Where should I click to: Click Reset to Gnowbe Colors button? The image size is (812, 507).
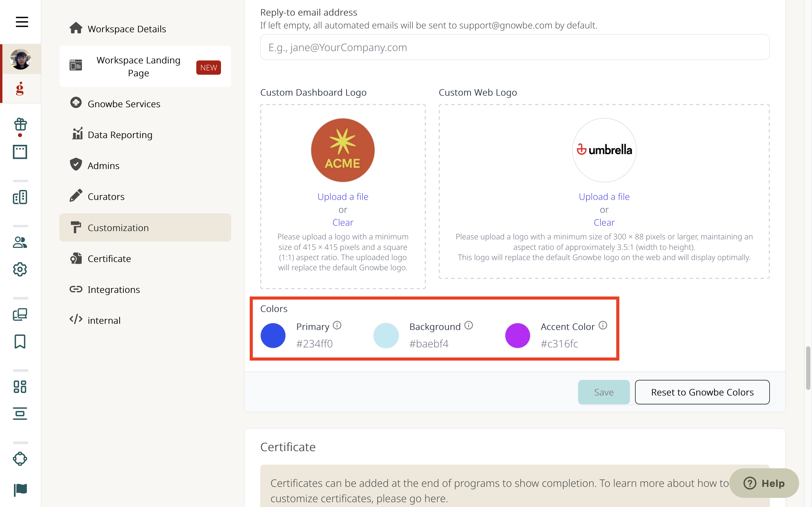pos(702,392)
